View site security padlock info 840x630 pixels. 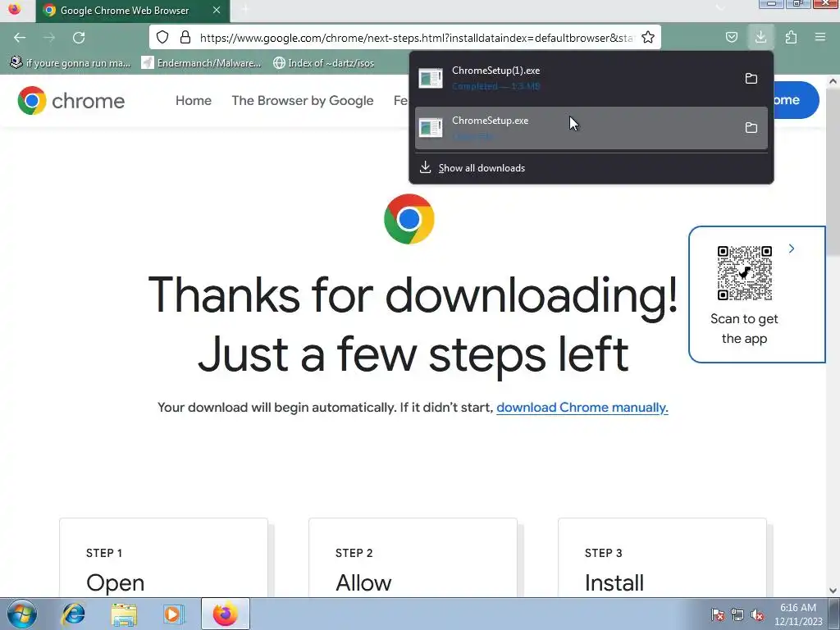pyautogui.click(x=185, y=38)
